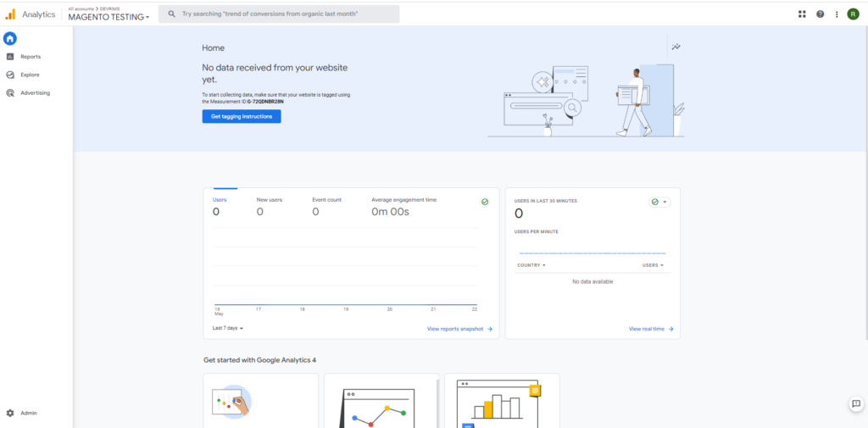This screenshot has width=868, height=428.
Task: Open the Help question mark icon
Action: coord(820,14)
